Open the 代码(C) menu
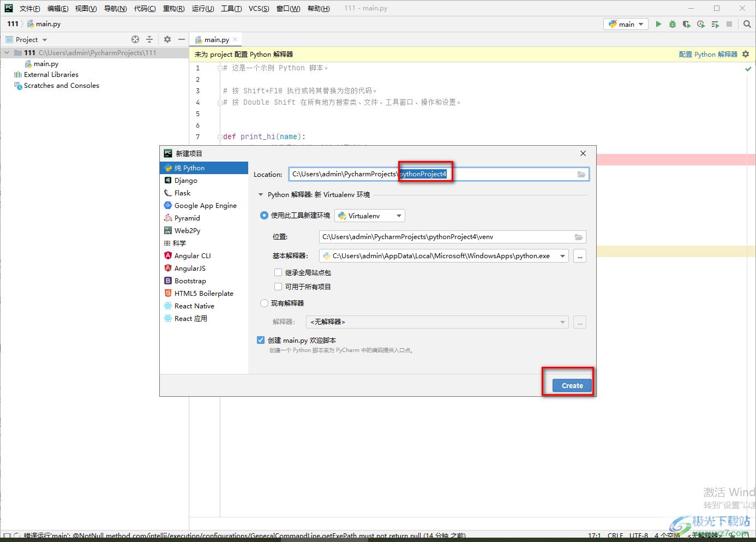 point(145,8)
